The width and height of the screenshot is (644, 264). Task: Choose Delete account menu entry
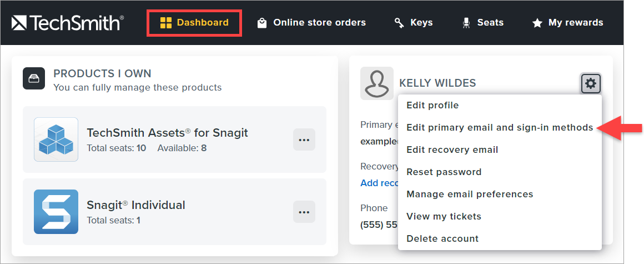tap(442, 238)
